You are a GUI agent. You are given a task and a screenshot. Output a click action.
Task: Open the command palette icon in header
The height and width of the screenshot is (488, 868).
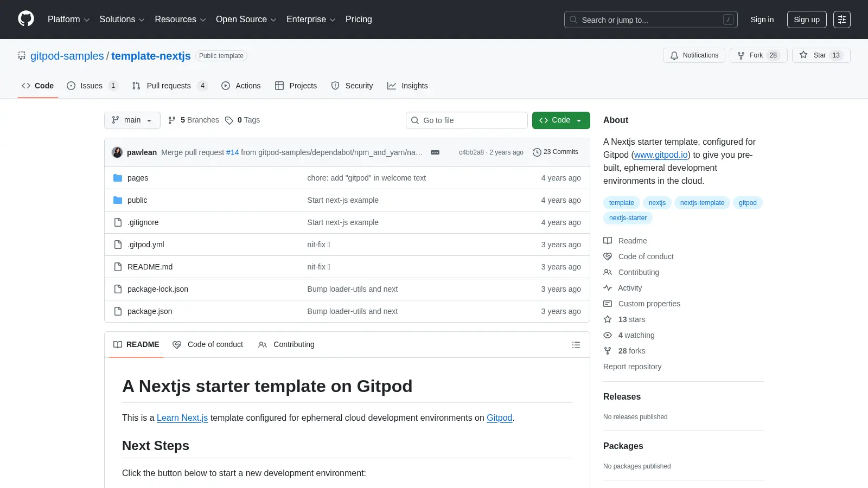click(842, 20)
